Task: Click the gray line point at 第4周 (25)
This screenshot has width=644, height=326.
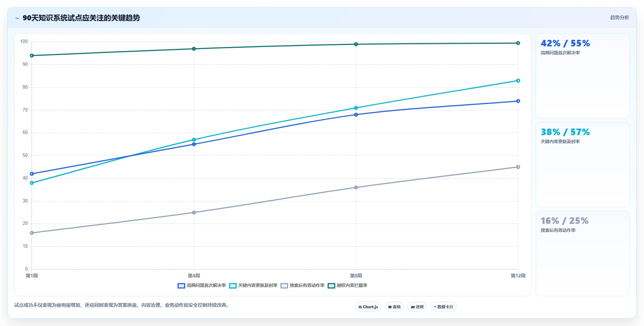Action: [x=194, y=213]
